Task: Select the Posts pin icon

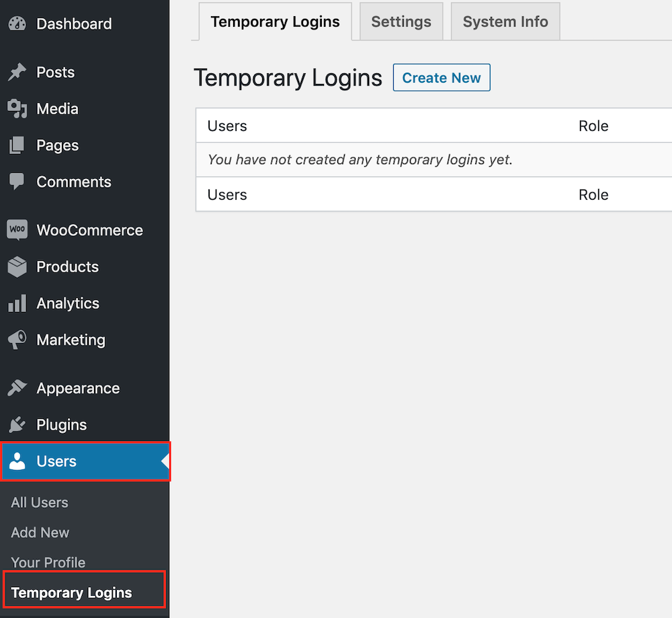Action: point(17,72)
